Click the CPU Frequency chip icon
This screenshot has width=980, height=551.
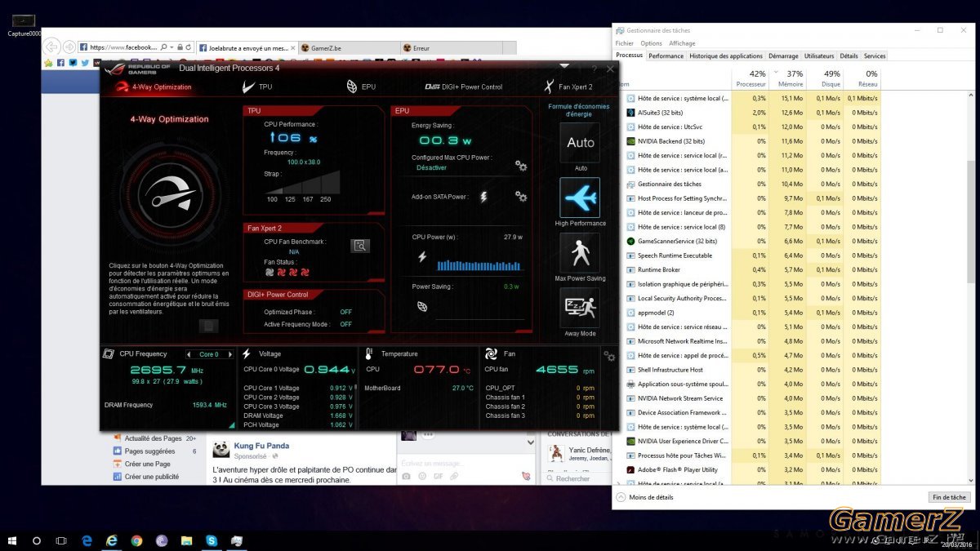[x=109, y=354]
